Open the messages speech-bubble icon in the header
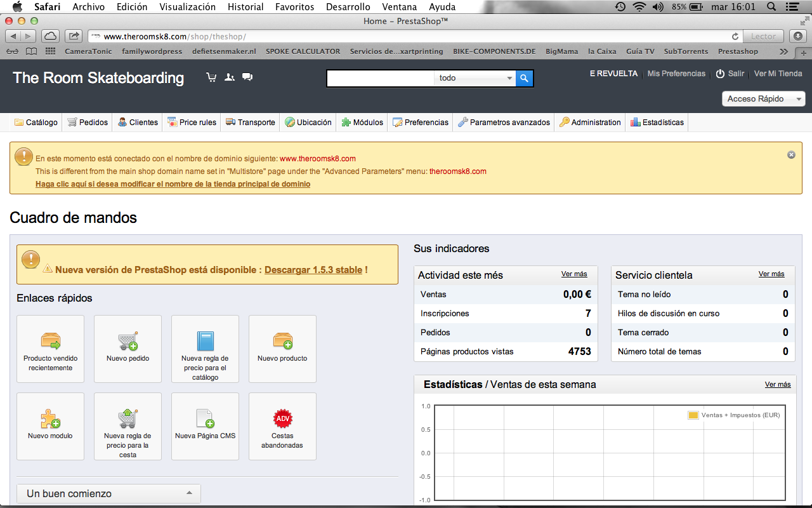The width and height of the screenshot is (812, 508). pos(247,77)
